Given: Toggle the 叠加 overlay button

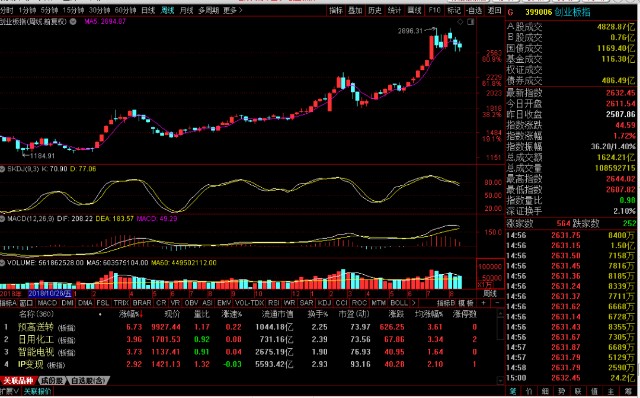Looking at the screenshot, I should pyautogui.click(x=355, y=11).
